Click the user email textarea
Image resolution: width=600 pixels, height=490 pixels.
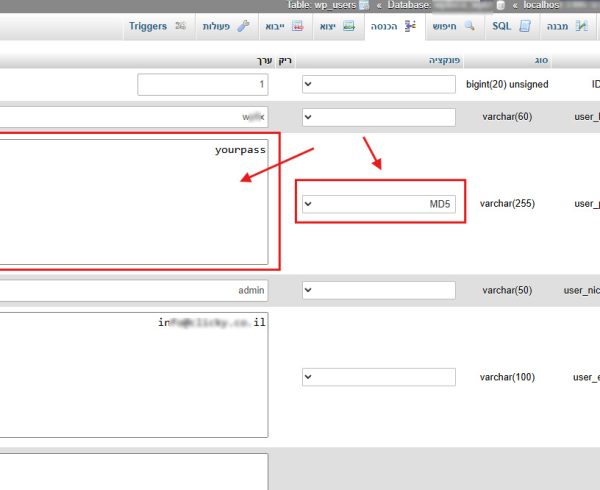[135, 374]
